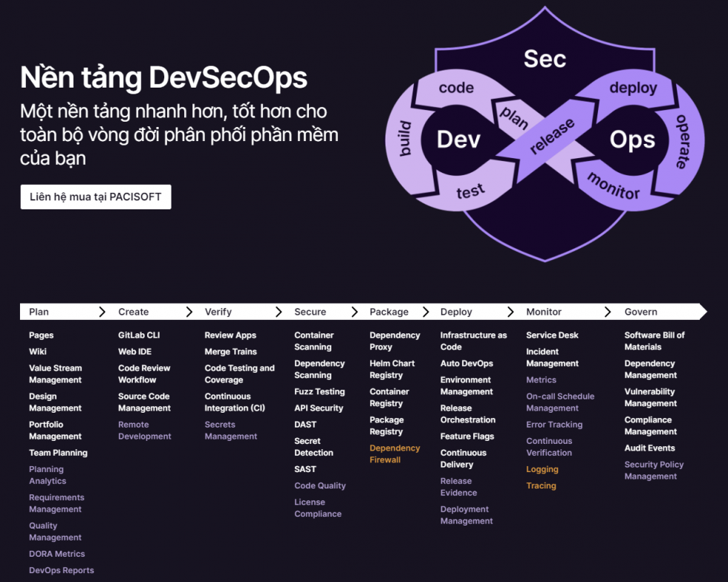
Task: Open the DORA Metrics link
Action: click(x=56, y=554)
